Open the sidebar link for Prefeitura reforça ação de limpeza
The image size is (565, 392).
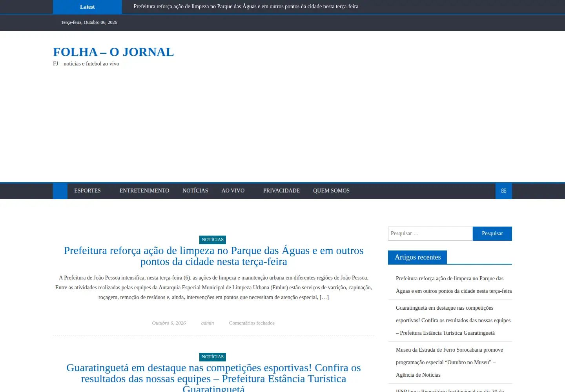point(454,285)
